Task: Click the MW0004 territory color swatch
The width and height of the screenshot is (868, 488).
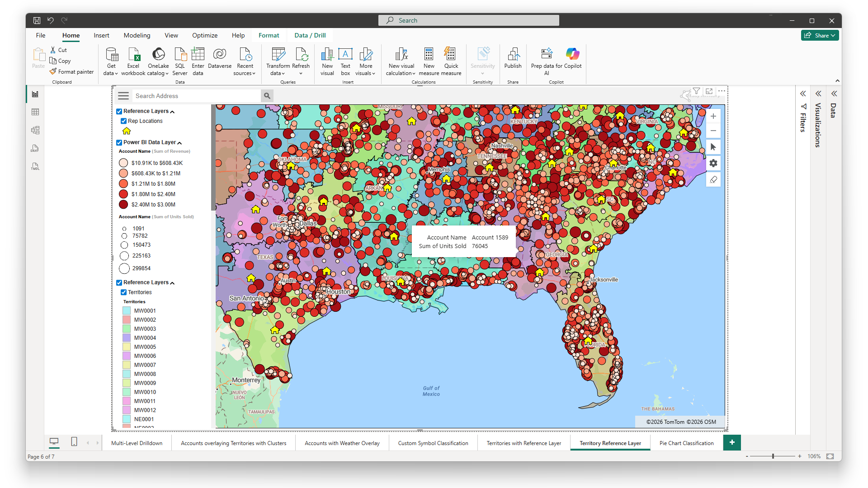Action: (127, 338)
